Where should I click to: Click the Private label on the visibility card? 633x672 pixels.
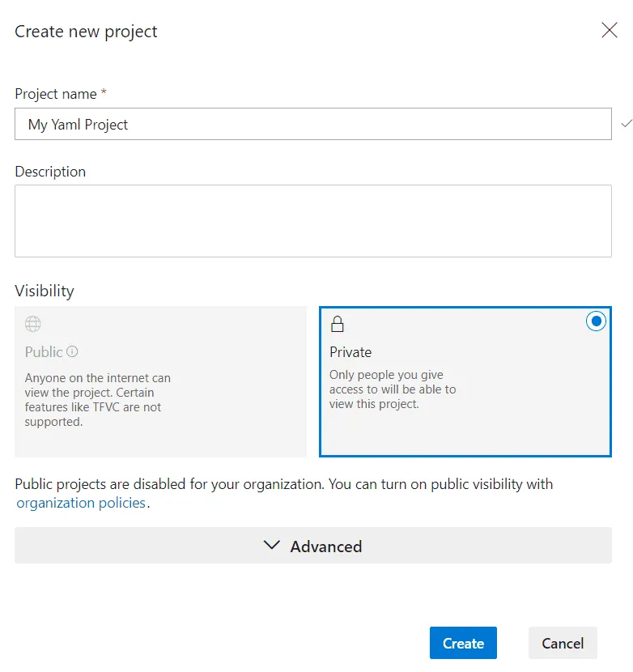(x=350, y=351)
